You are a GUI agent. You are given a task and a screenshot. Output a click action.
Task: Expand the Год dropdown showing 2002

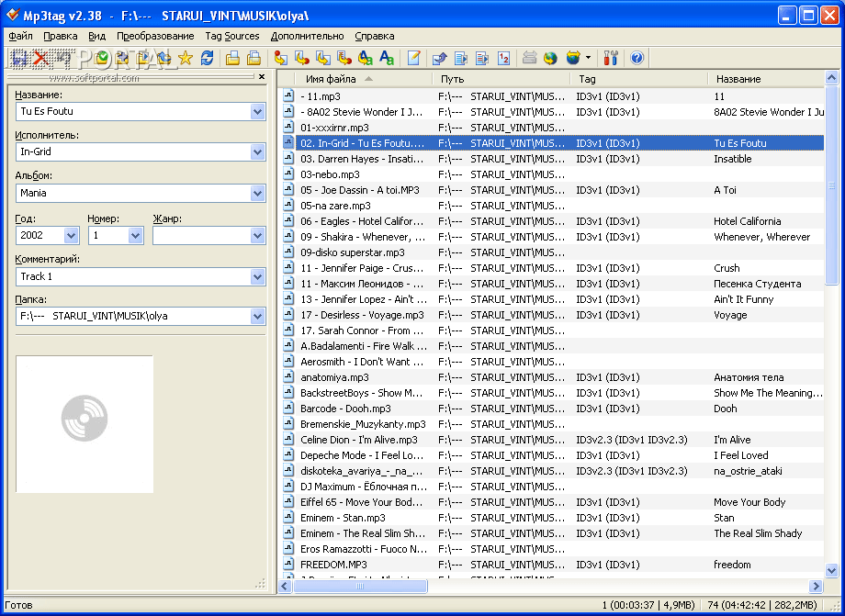tap(71, 235)
